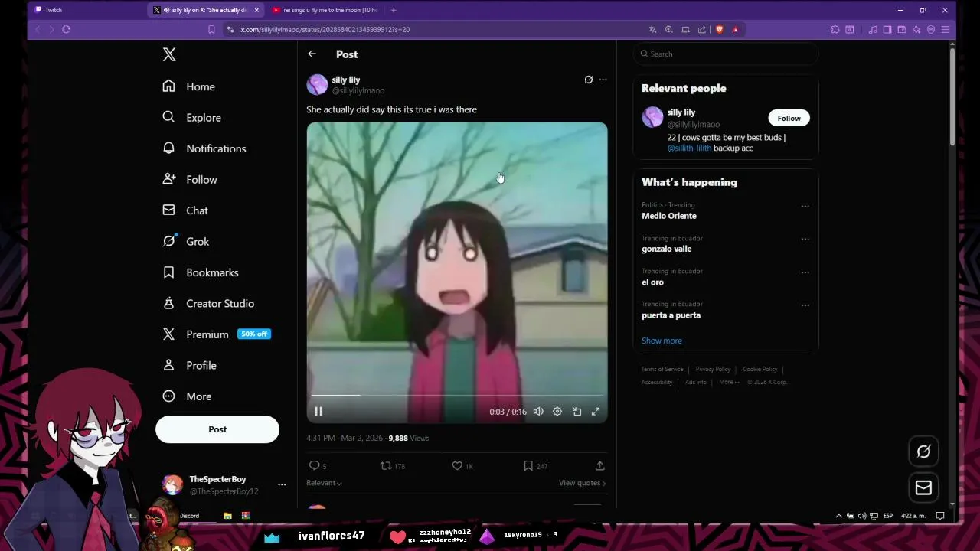Click the address bar share icon
The image size is (980, 551).
pyautogui.click(x=702, y=29)
